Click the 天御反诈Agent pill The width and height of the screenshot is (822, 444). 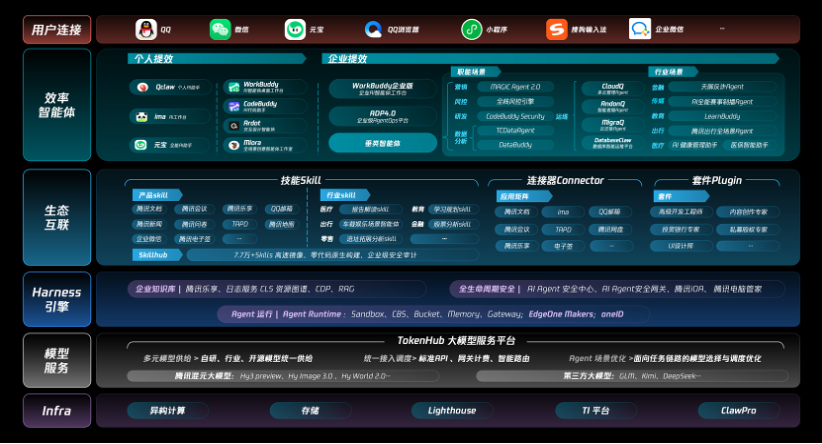722,87
